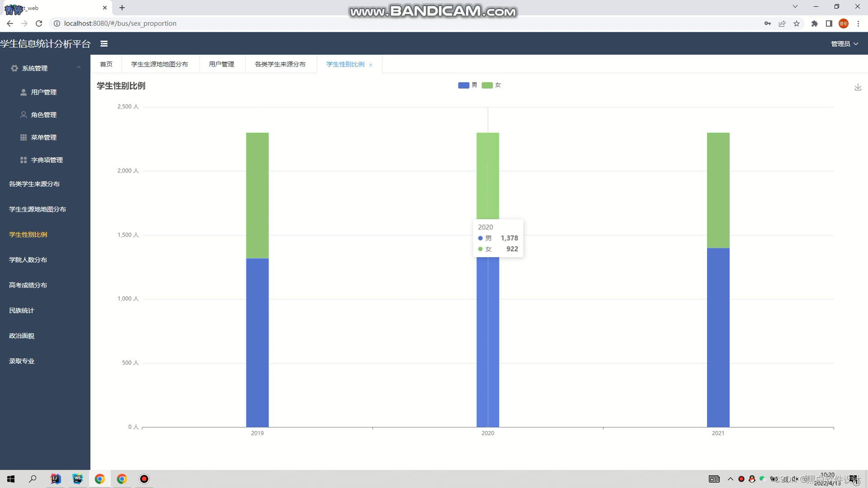Collapse the 系统管理 submenu arrow
Viewport: 868px width, 488px height.
pos(79,67)
